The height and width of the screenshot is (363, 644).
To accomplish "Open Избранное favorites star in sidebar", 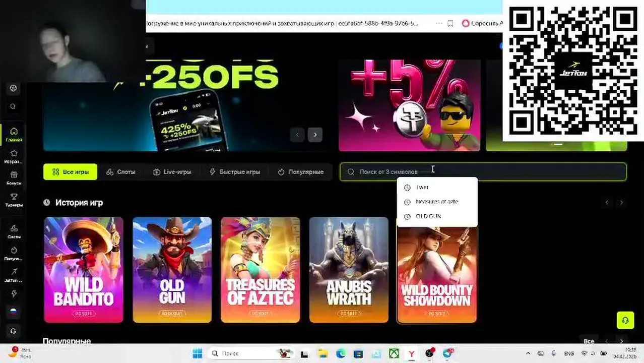I will (x=14, y=156).
